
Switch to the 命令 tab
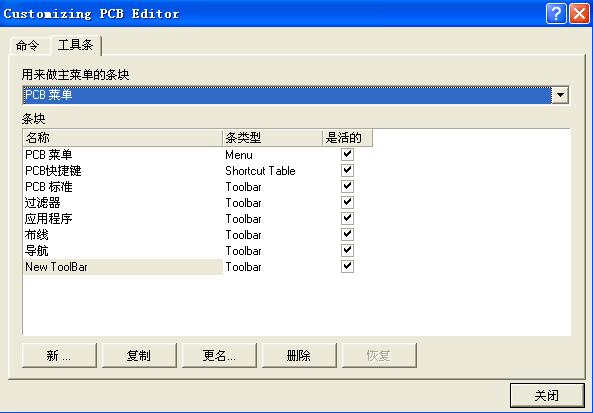tap(29, 46)
